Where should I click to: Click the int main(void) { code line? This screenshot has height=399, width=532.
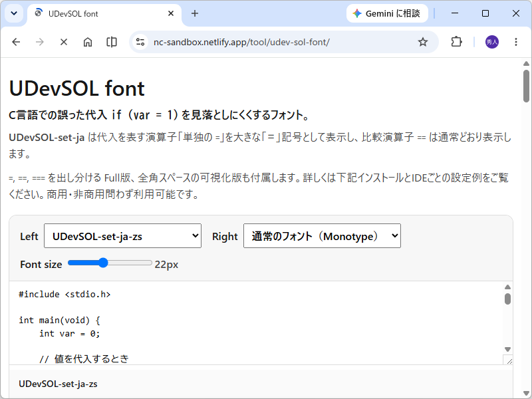(x=59, y=321)
